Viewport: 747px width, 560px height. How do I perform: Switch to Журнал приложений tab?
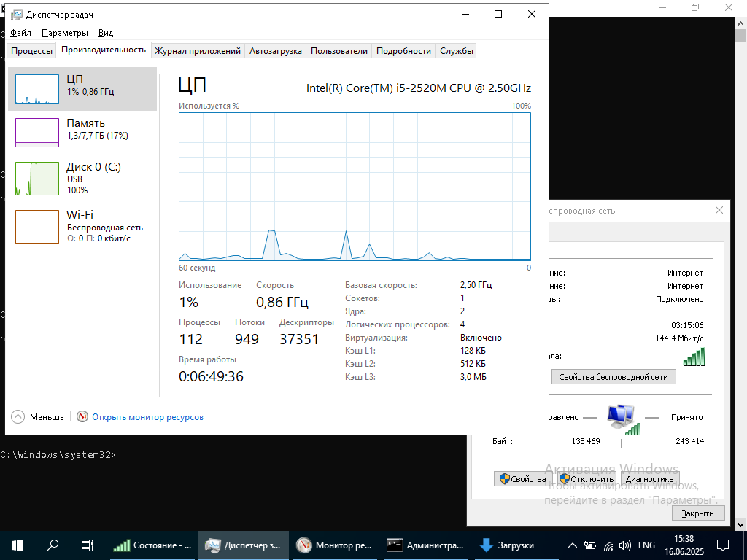pos(197,51)
